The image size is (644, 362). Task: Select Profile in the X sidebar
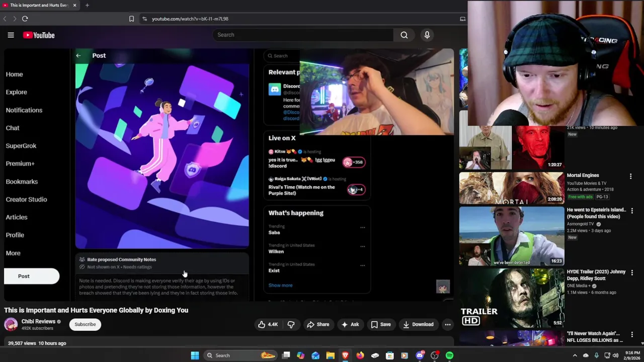15,235
